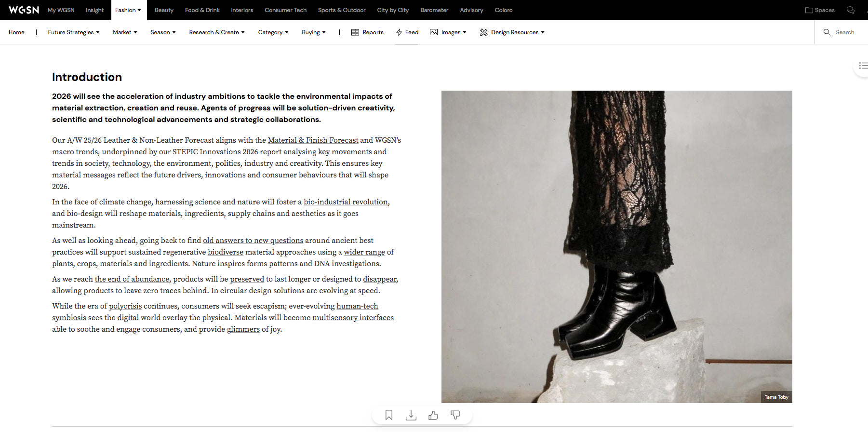
Task: Give the report a thumbs down
Action: click(x=455, y=415)
